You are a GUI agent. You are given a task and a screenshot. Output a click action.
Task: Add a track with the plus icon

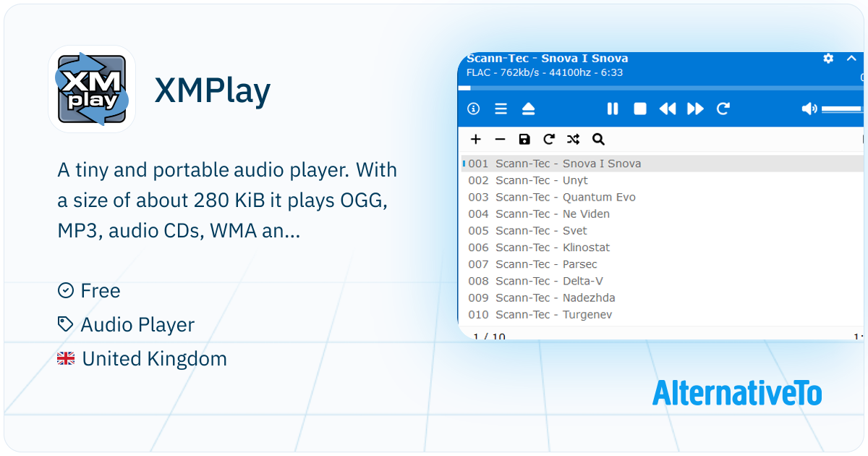(x=475, y=139)
